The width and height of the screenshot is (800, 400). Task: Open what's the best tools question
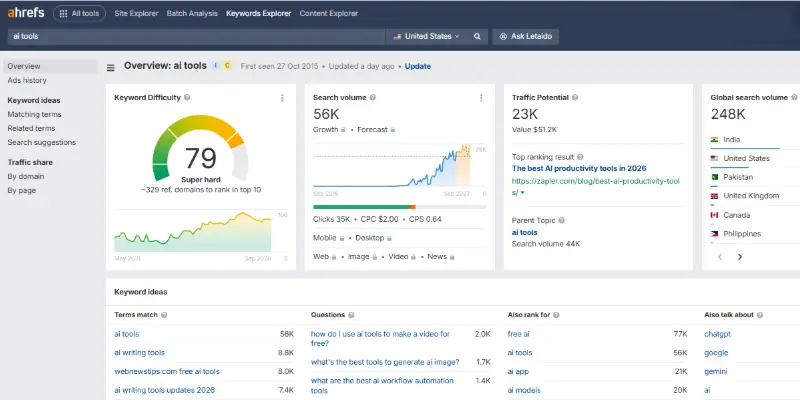click(x=385, y=362)
